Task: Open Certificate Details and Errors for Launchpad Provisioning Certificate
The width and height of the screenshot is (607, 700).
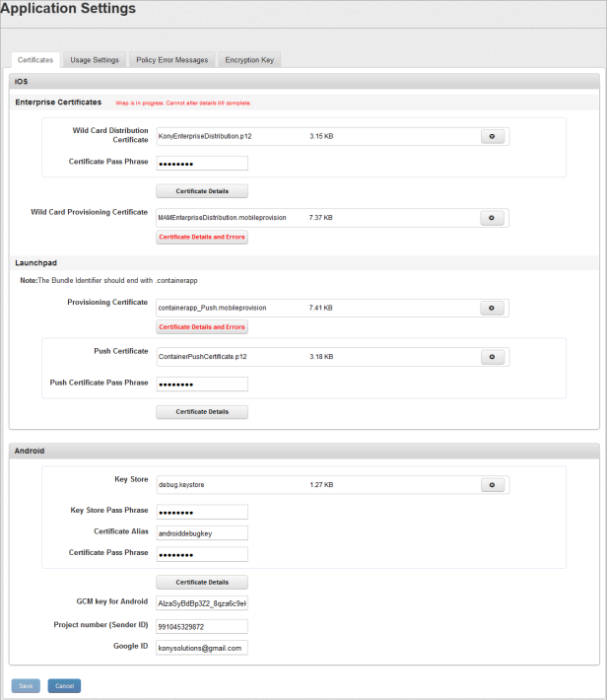Action: click(202, 327)
